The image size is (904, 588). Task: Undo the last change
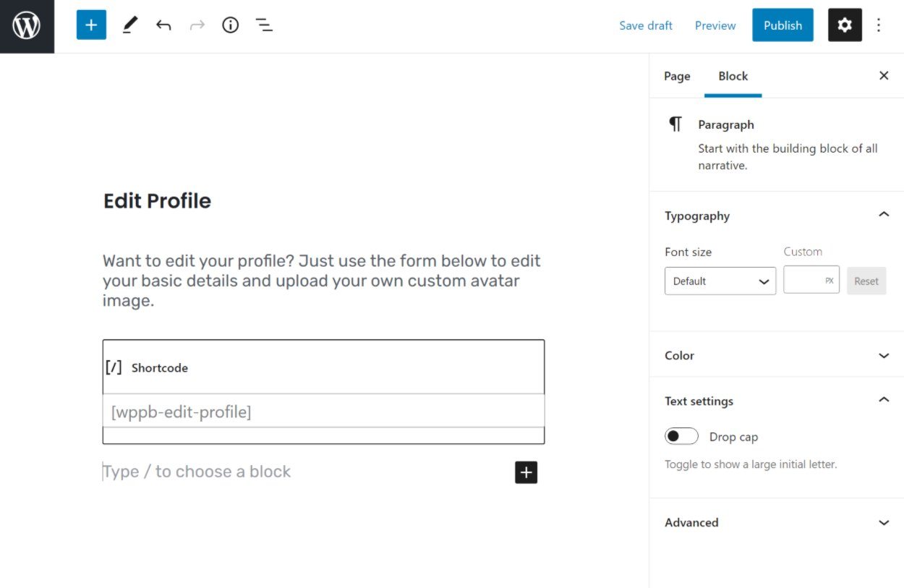pos(163,25)
